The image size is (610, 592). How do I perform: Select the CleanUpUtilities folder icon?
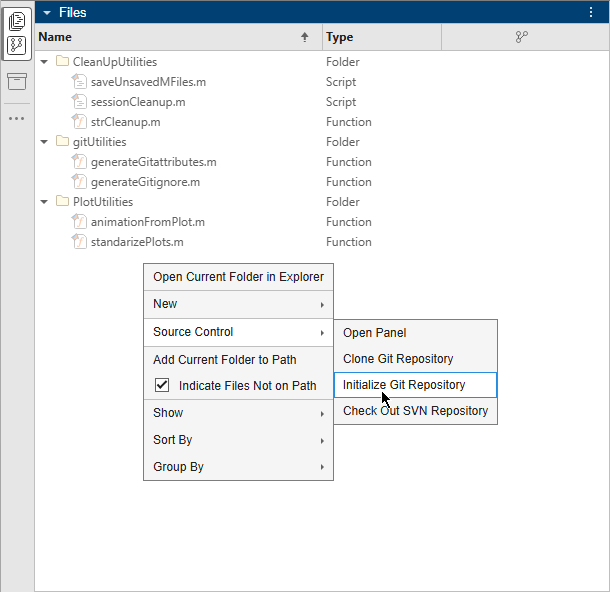62,61
